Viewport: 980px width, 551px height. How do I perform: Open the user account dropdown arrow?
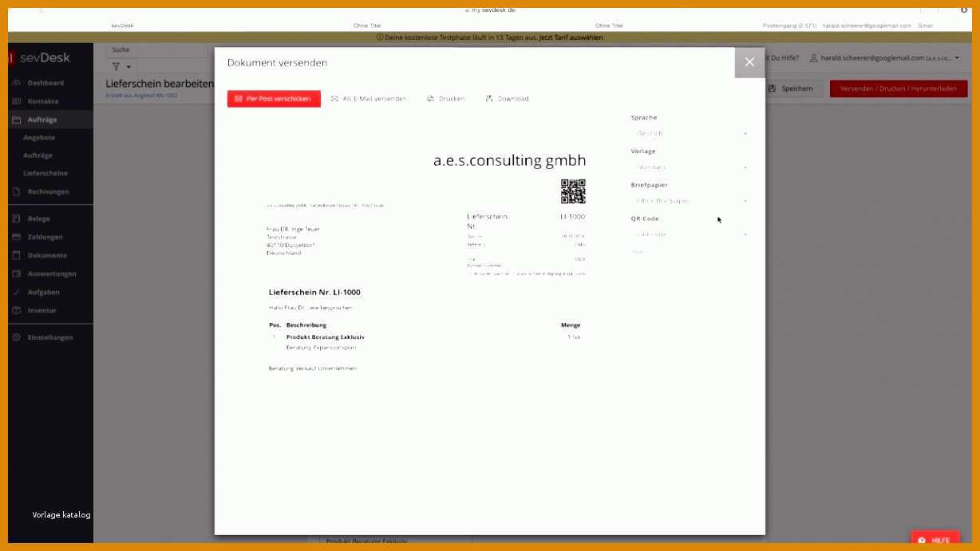pos(957,58)
